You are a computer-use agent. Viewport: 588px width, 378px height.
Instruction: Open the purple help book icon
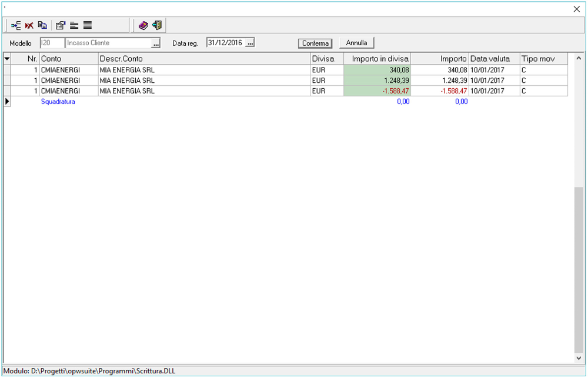pyautogui.click(x=143, y=25)
